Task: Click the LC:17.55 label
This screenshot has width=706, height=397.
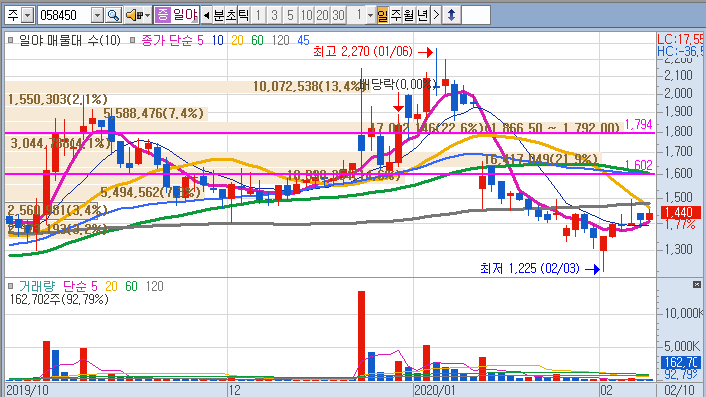Action: 679,39
